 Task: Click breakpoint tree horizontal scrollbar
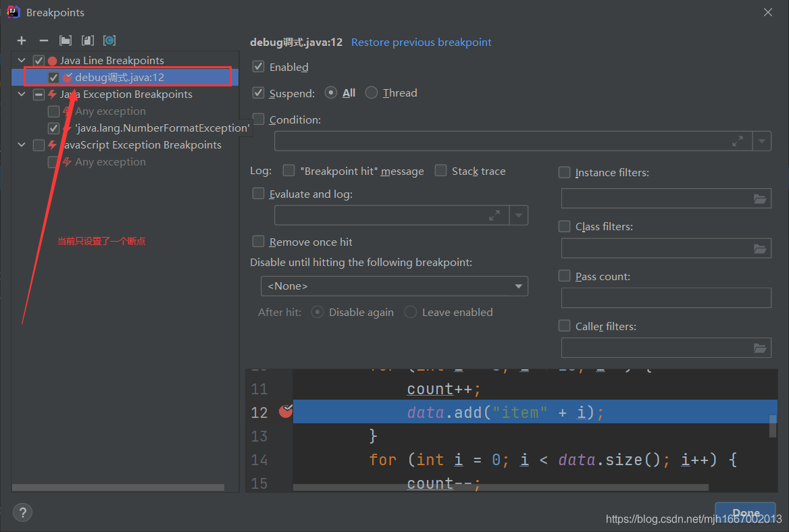coord(118,487)
